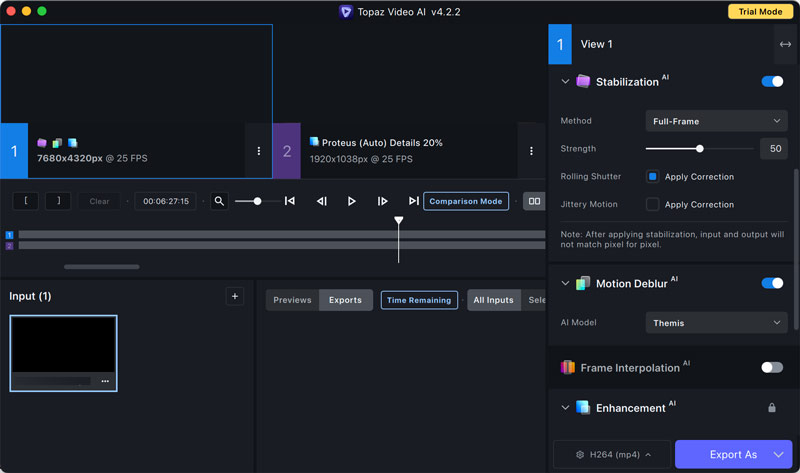The image size is (800, 473).
Task: Play the video preview
Action: [352, 201]
